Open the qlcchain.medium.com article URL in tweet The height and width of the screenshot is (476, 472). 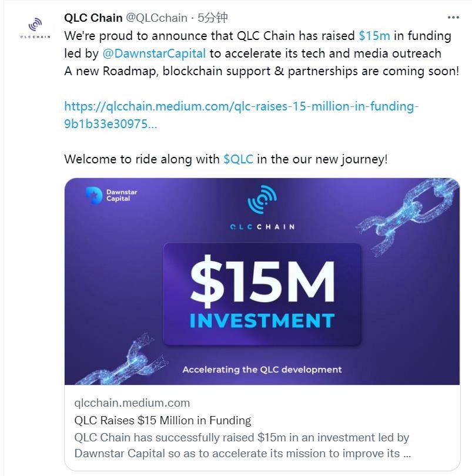coord(243,115)
